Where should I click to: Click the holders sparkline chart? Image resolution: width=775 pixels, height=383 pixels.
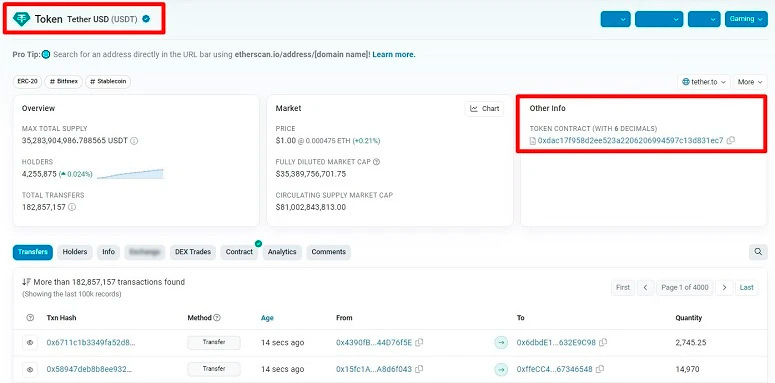tap(130, 174)
